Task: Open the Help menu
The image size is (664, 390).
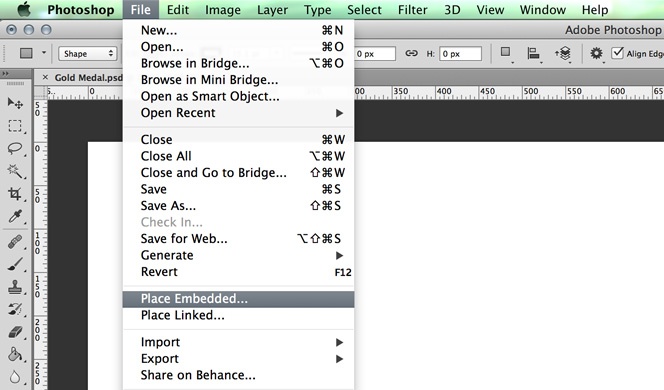Action: [x=595, y=9]
